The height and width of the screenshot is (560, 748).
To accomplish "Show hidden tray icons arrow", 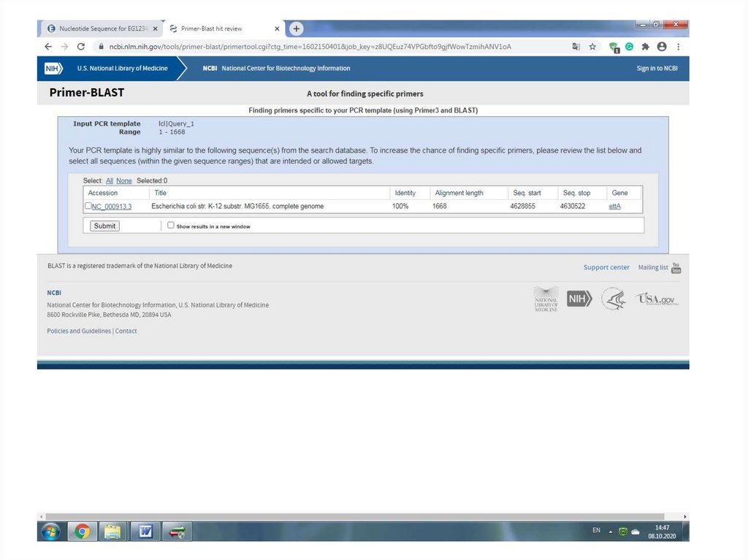I will point(610,532).
